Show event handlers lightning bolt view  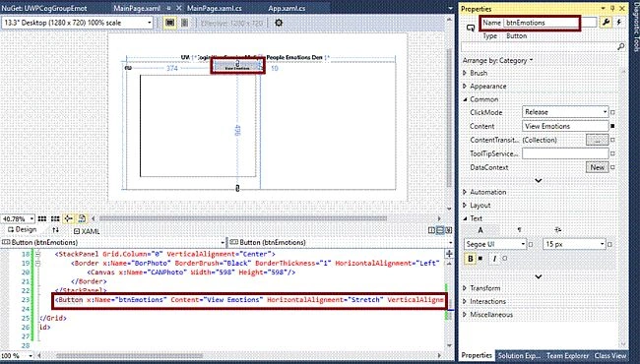pos(619,23)
